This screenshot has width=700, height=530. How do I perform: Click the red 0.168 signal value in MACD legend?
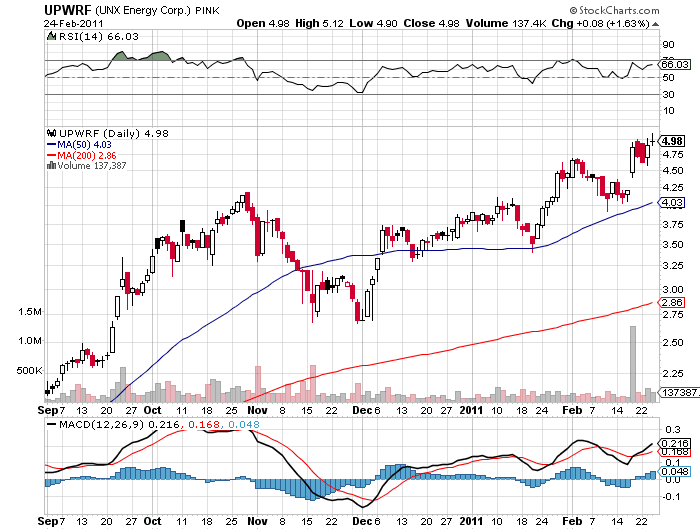[x=204, y=424]
